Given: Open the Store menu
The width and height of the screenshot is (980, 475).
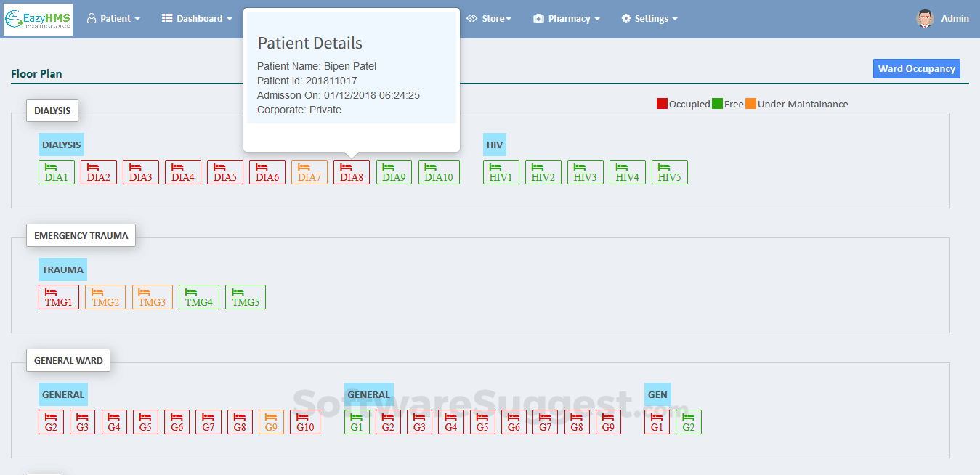Looking at the screenshot, I should (490, 19).
